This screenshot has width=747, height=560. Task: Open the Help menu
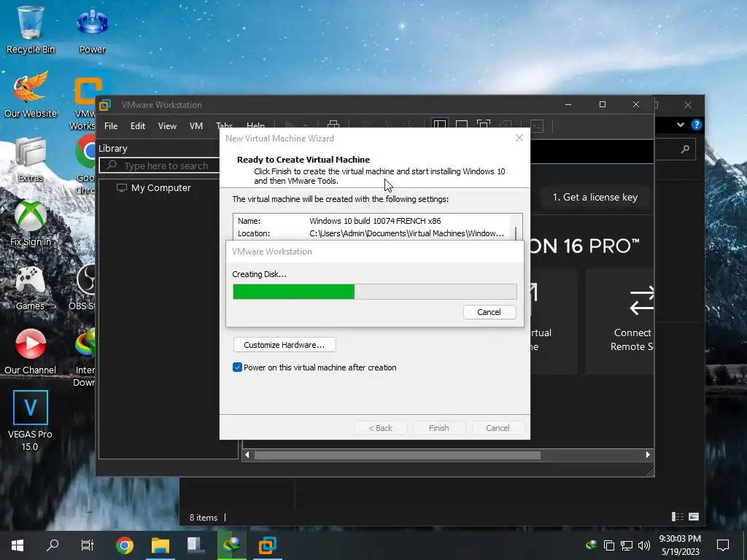[255, 125]
